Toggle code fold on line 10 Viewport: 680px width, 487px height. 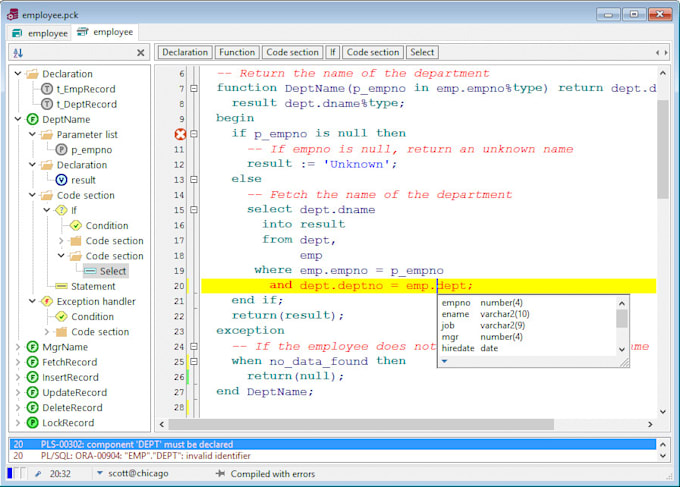click(x=194, y=134)
